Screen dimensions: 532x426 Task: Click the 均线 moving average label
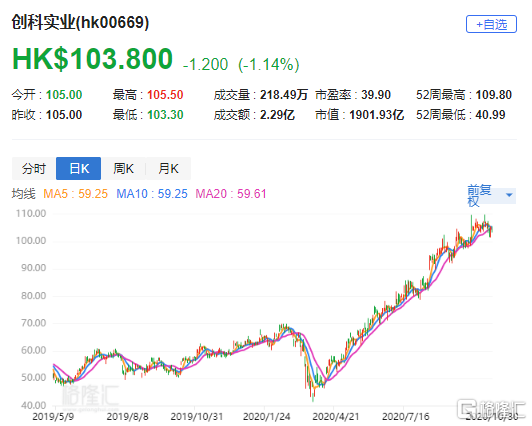coord(24,194)
